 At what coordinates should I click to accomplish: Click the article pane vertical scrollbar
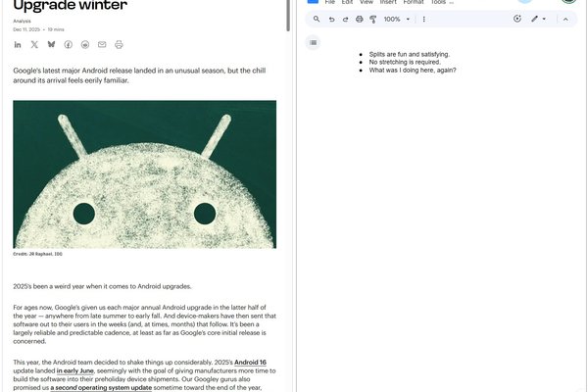(x=288, y=15)
